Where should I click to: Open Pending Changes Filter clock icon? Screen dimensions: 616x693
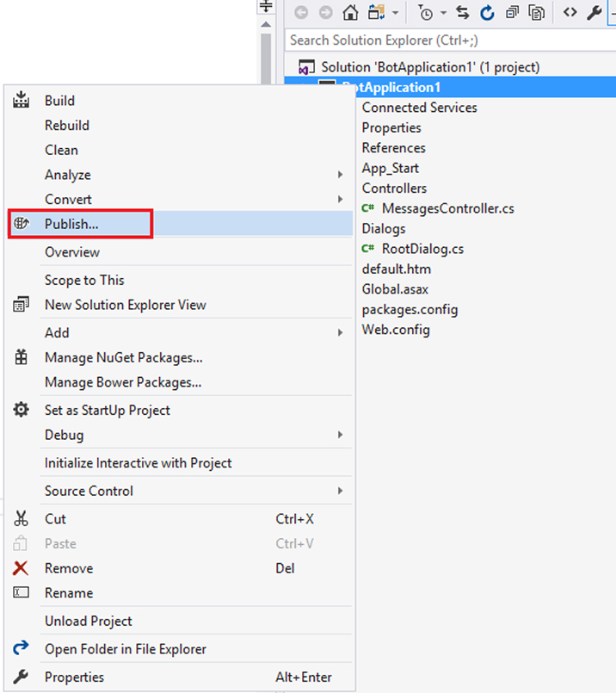(x=426, y=12)
